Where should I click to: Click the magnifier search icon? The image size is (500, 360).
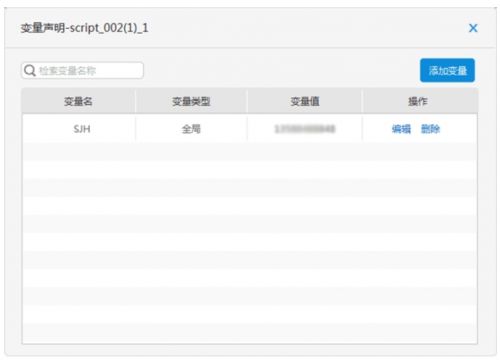(x=30, y=71)
